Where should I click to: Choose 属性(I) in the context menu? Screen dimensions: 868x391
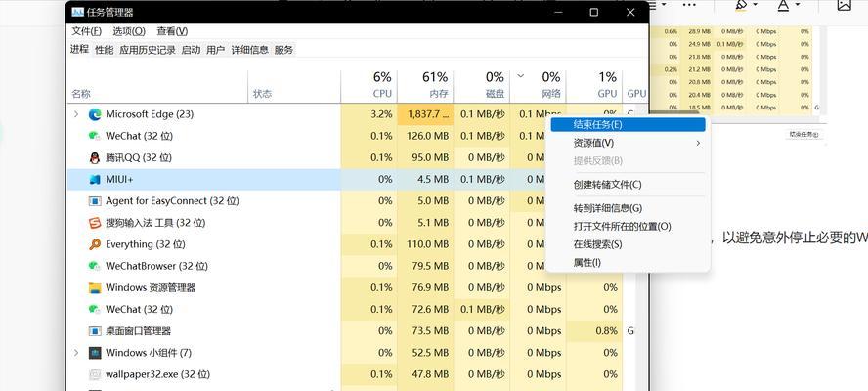click(628, 263)
